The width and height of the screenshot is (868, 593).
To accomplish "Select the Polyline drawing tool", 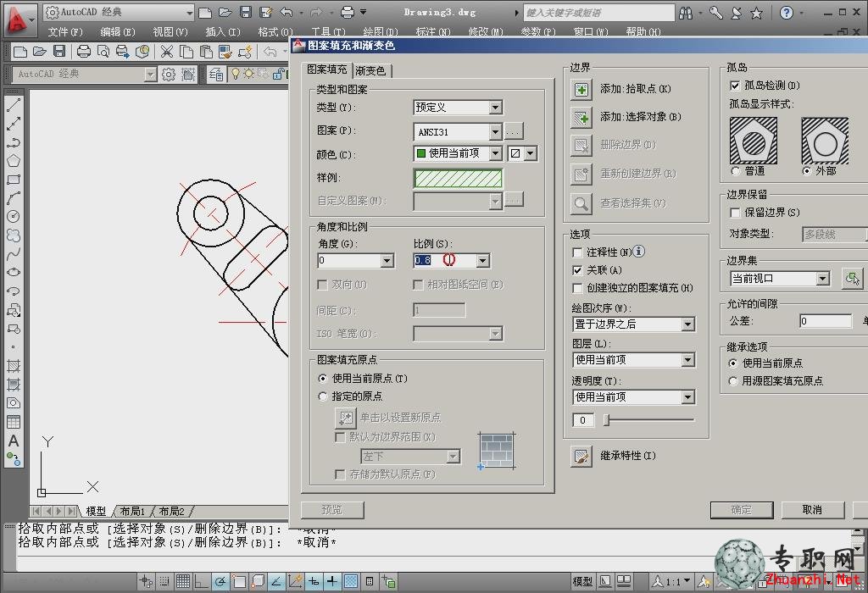I will pos(14,142).
